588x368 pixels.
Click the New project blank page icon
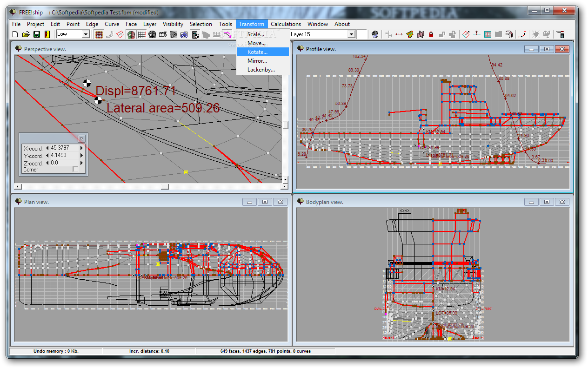pyautogui.click(x=15, y=34)
